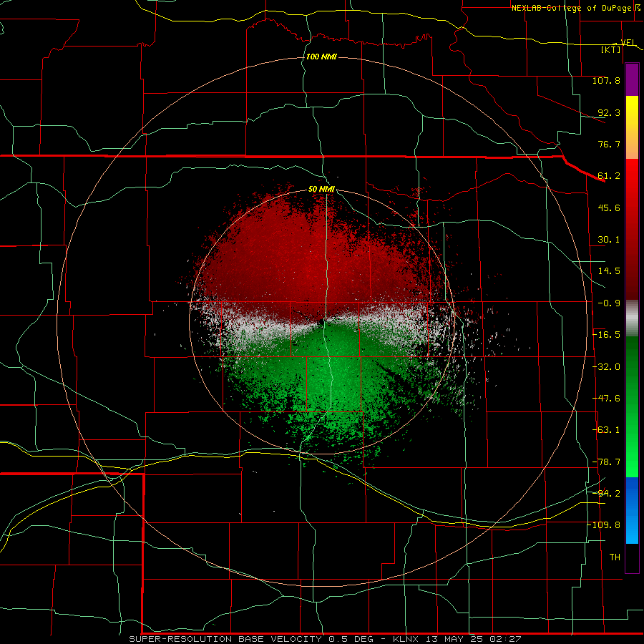
Task: Click the -63.1 velocity scale value
Action: pos(606,430)
